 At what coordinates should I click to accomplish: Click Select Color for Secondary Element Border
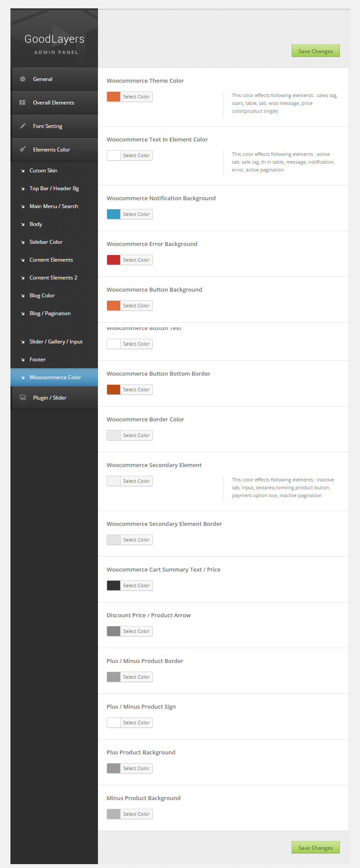tap(136, 540)
